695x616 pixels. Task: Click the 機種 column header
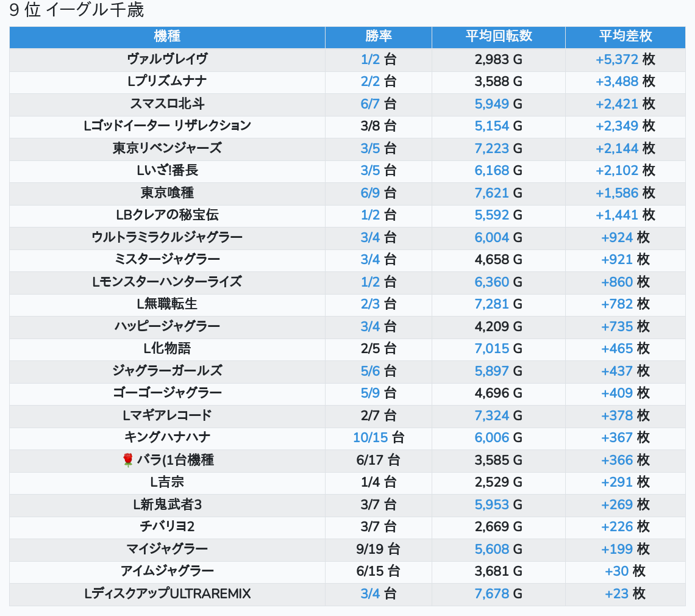[x=167, y=37]
